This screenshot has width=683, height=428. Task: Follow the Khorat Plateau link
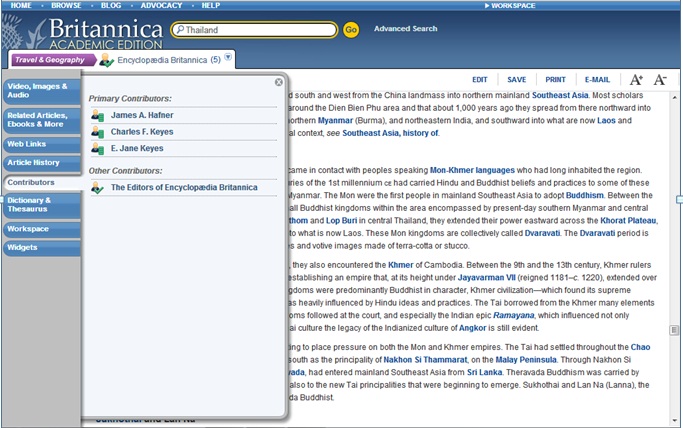coord(629,221)
